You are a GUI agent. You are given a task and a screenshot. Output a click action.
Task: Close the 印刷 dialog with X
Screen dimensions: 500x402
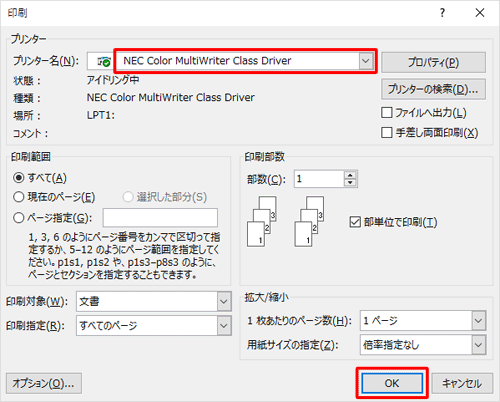[x=480, y=13]
